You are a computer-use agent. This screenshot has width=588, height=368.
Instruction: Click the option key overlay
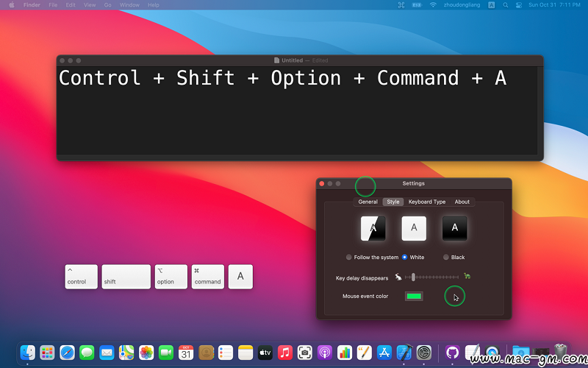point(171,277)
